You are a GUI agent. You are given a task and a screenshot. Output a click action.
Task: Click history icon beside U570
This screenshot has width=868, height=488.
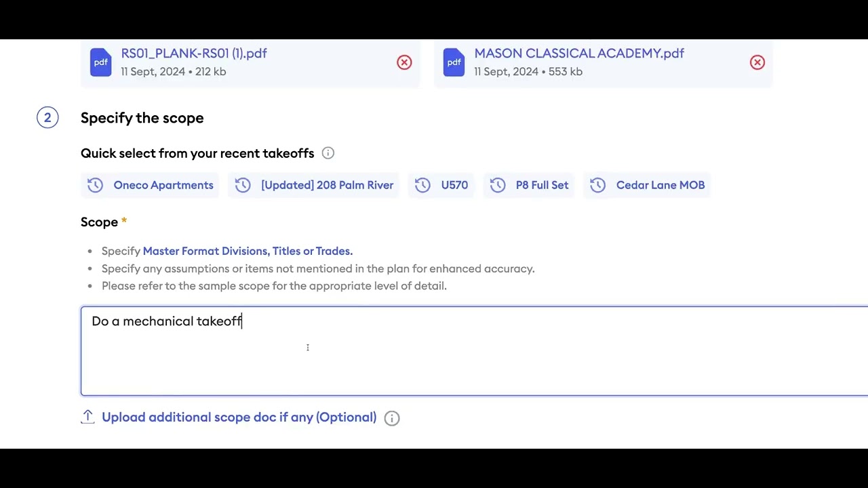click(422, 185)
